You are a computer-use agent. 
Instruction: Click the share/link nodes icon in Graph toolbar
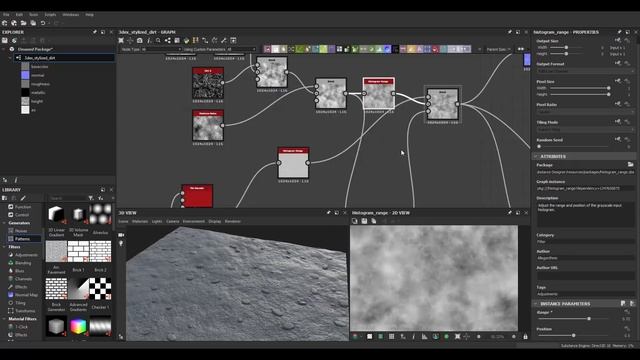(x=168, y=40)
